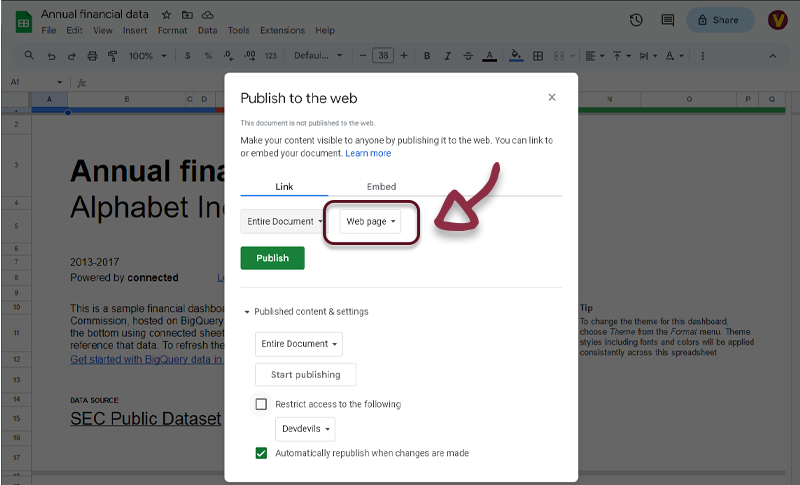
Task: Open the Web page format dropdown
Action: pos(371,221)
